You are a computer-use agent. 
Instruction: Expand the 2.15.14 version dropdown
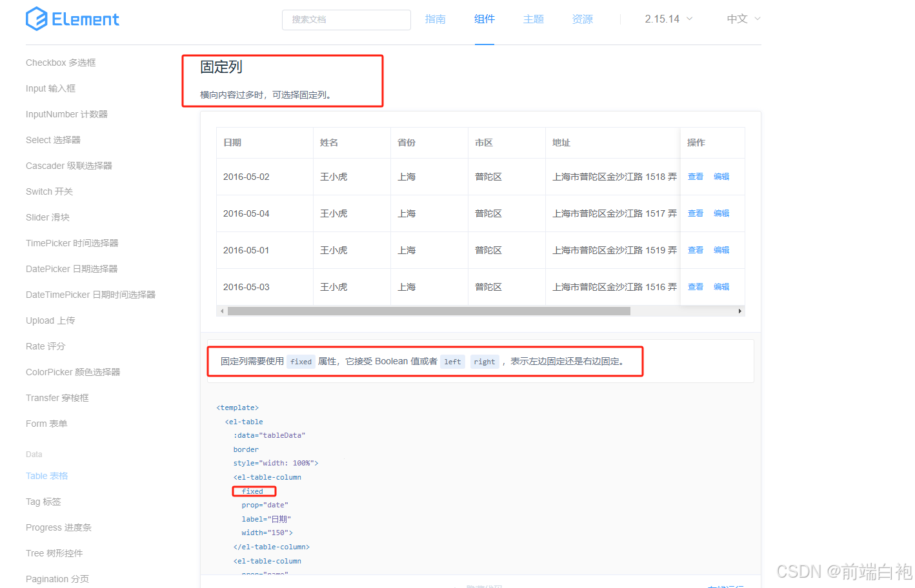click(x=669, y=19)
